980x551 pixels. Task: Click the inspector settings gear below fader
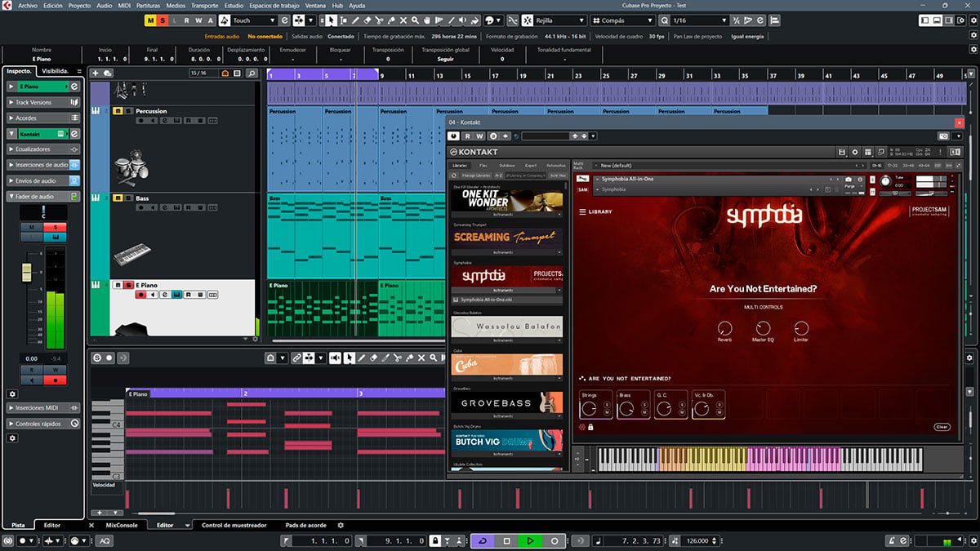click(12, 393)
